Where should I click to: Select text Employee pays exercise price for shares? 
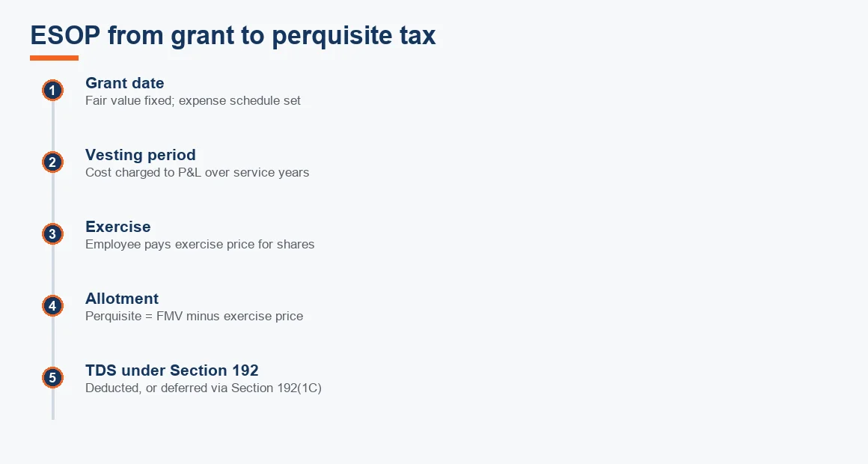click(x=200, y=244)
